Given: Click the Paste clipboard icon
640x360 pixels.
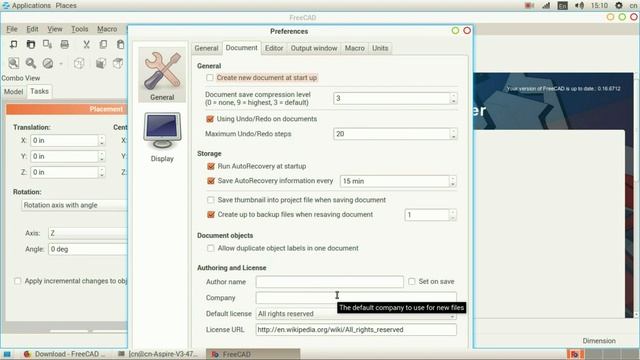Looking at the screenshot, I should 120,44.
